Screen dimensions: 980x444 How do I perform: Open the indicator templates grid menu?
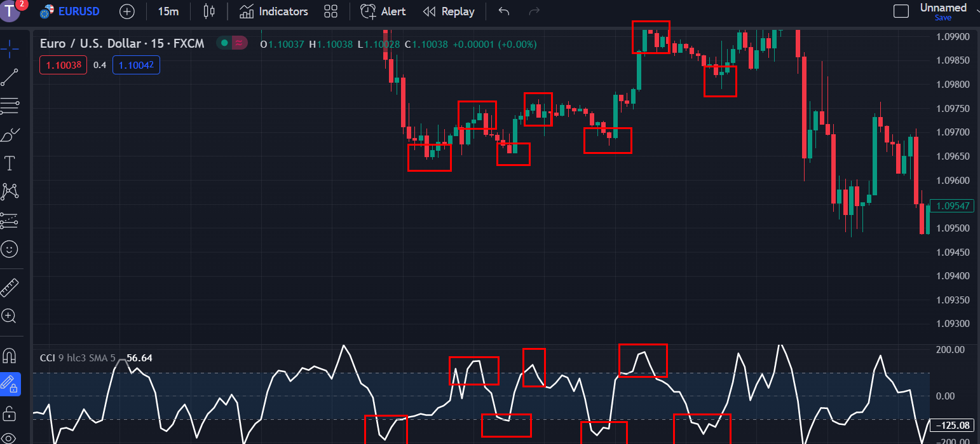click(330, 11)
